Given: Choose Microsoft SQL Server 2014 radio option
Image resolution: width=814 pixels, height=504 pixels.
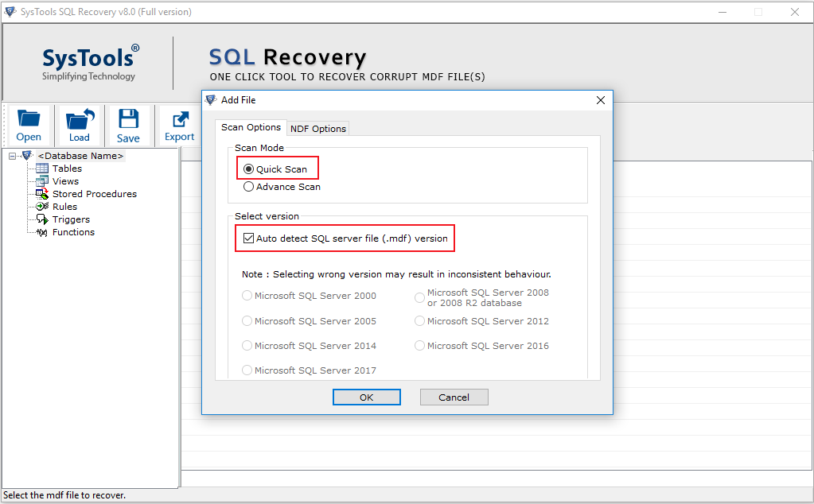Looking at the screenshot, I should (247, 345).
